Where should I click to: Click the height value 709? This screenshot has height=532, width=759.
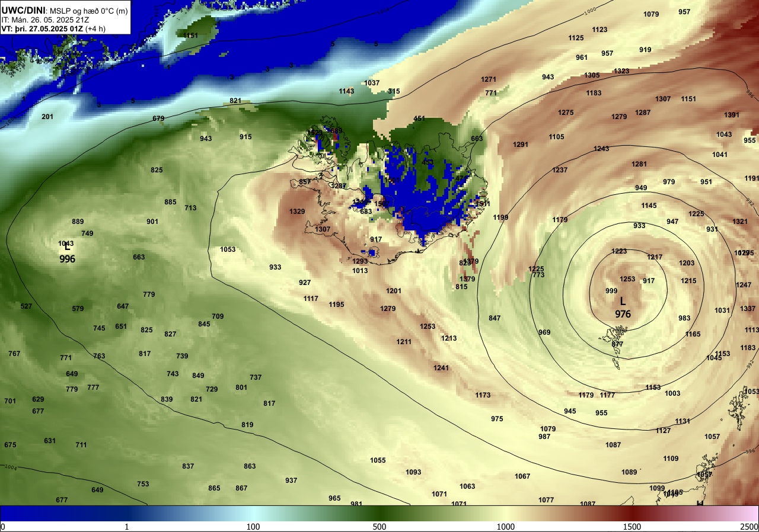coord(218,316)
